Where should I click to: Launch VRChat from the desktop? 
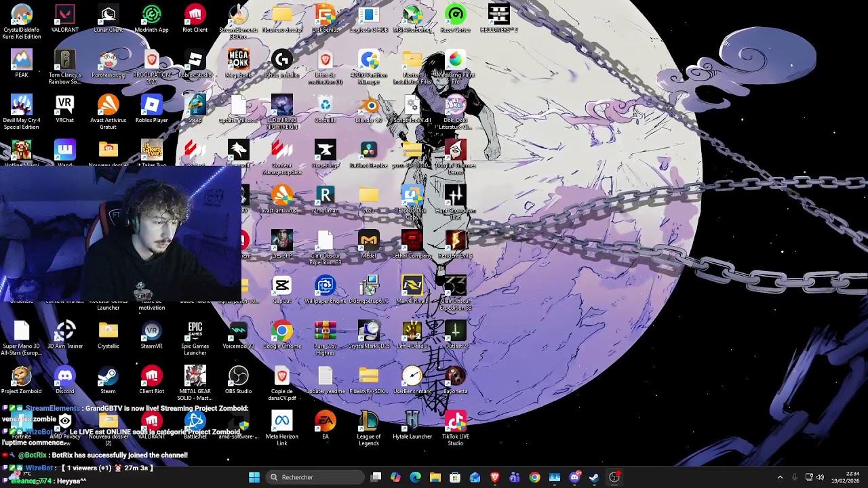point(65,109)
